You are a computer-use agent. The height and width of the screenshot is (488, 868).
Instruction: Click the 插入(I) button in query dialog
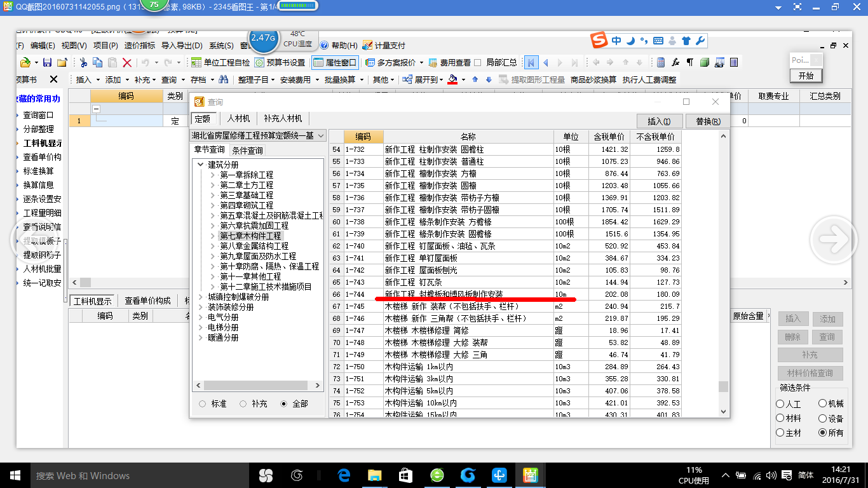point(660,121)
